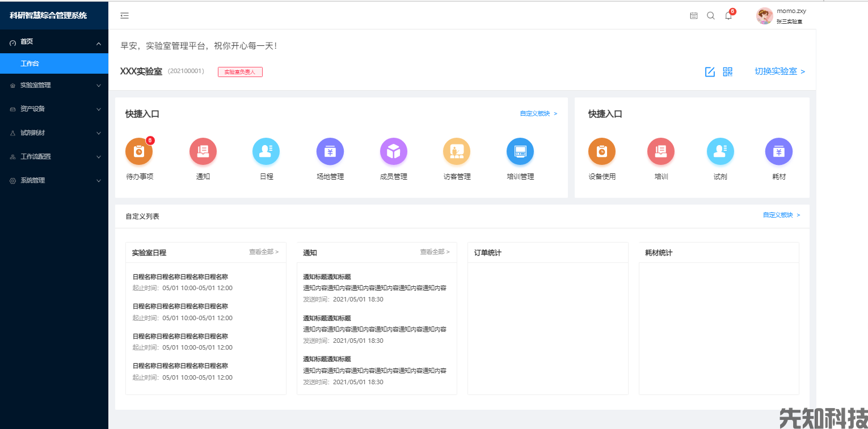The height and width of the screenshot is (429, 868).
Task: Open the calendar icon in top bar
Action: pyautogui.click(x=694, y=16)
